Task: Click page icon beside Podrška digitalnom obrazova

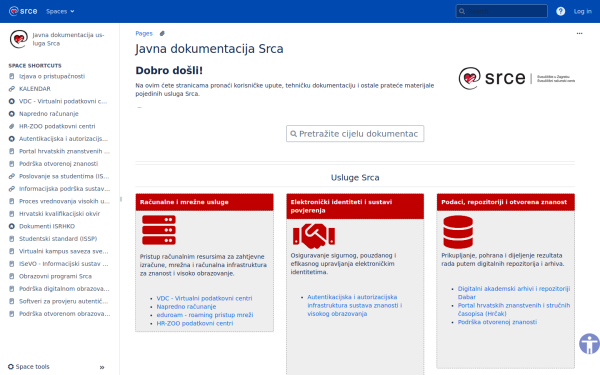Action: 11,289
